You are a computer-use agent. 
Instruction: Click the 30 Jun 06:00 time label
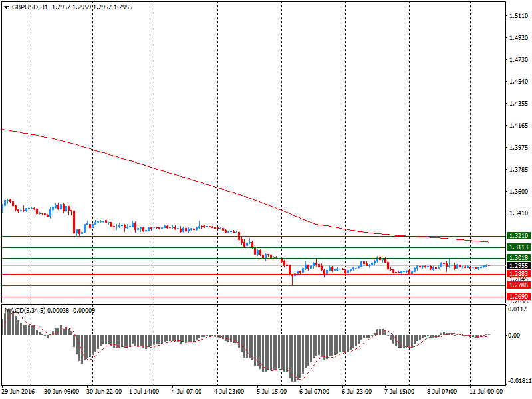(x=61, y=392)
